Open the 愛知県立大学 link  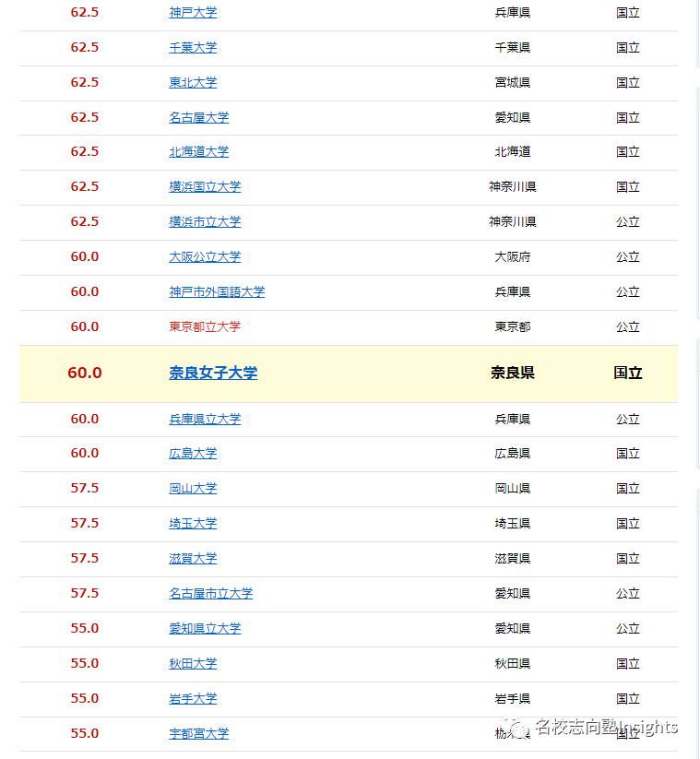click(x=205, y=628)
